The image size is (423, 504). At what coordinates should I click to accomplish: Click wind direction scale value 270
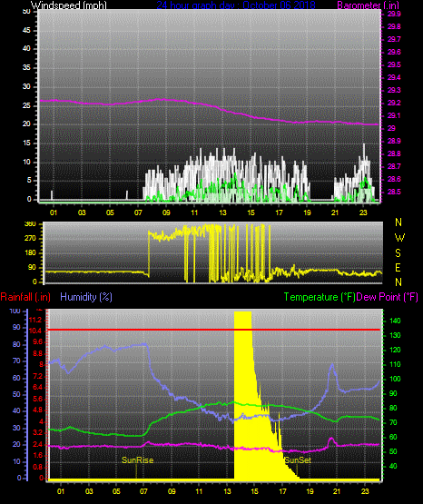coord(30,239)
